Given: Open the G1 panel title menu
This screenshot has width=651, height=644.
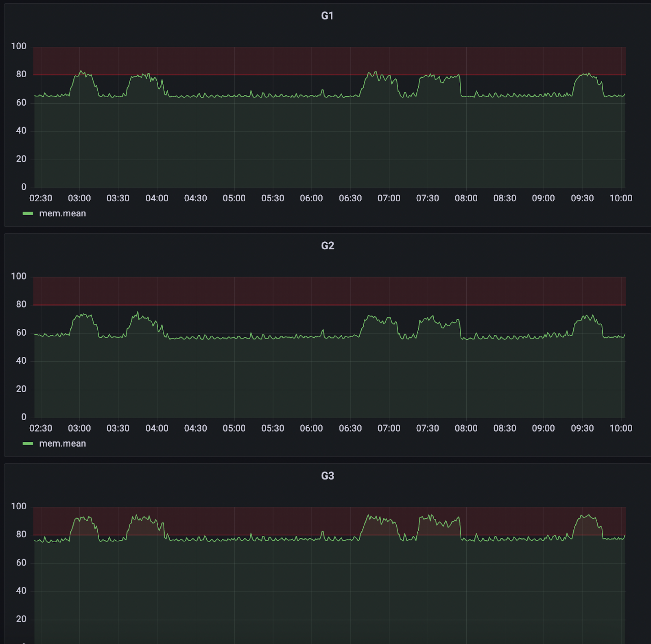Looking at the screenshot, I should click(327, 16).
